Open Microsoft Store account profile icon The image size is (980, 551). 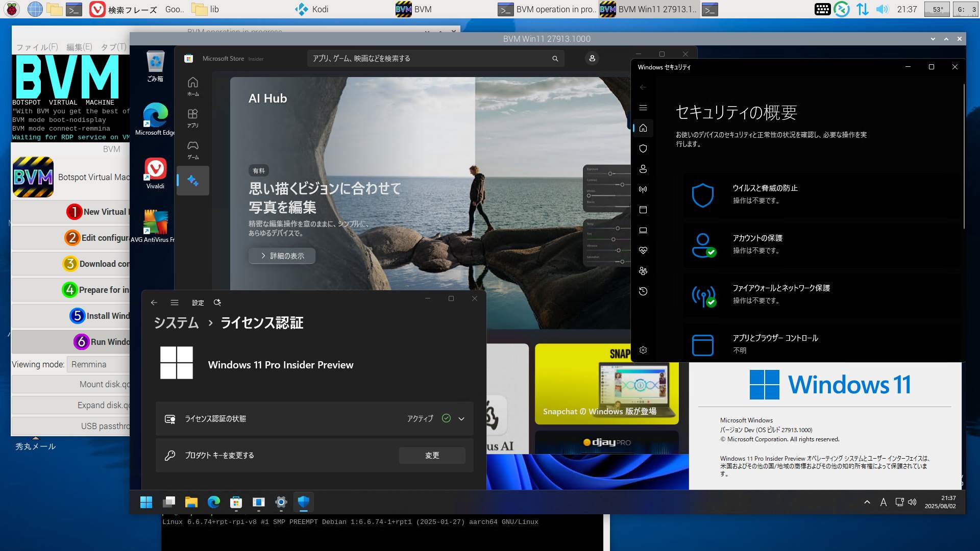click(592, 59)
